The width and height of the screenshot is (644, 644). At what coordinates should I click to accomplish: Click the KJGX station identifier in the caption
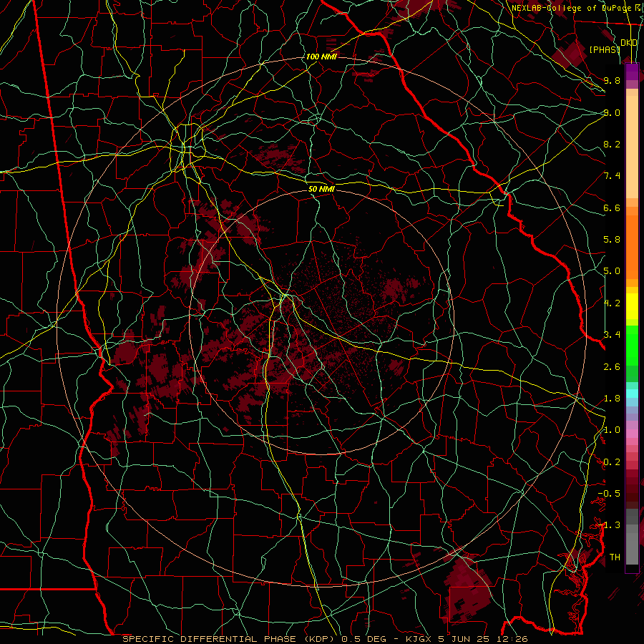pos(417,639)
